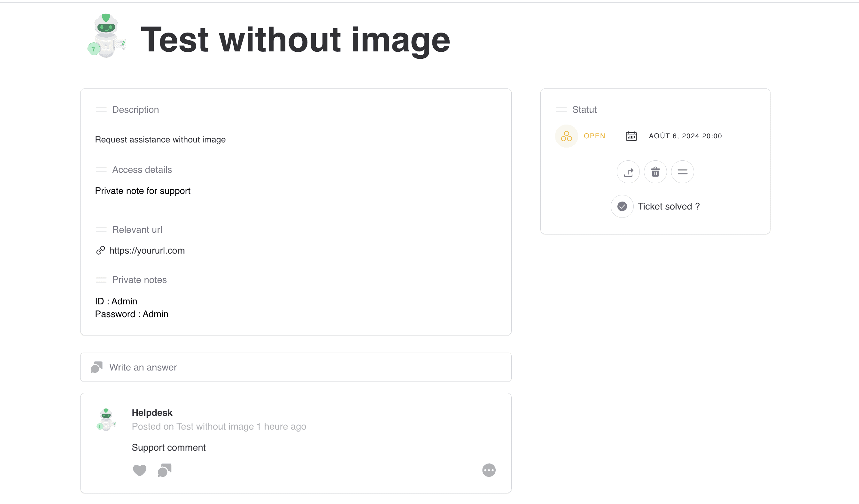Viewport: 859px width, 504px height.
Task: Click the share icon in Statut panel
Action: (x=628, y=172)
